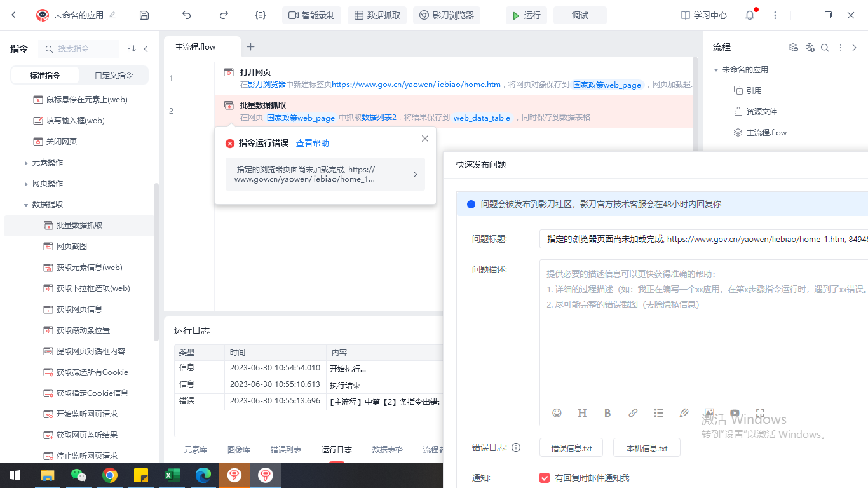
Task: Click the 运行 button
Action: pos(526,15)
